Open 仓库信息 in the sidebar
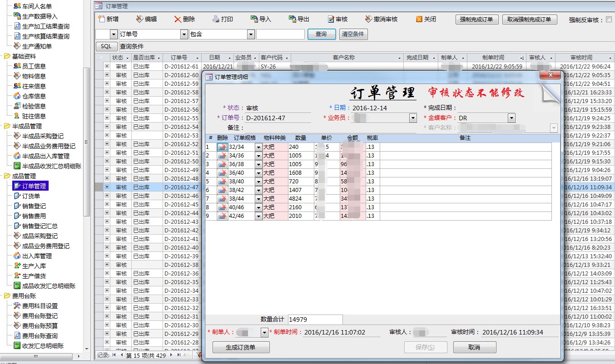Image resolution: width=615 pixels, height=364 pixels. pyautogui.click(x=34, y=96)
